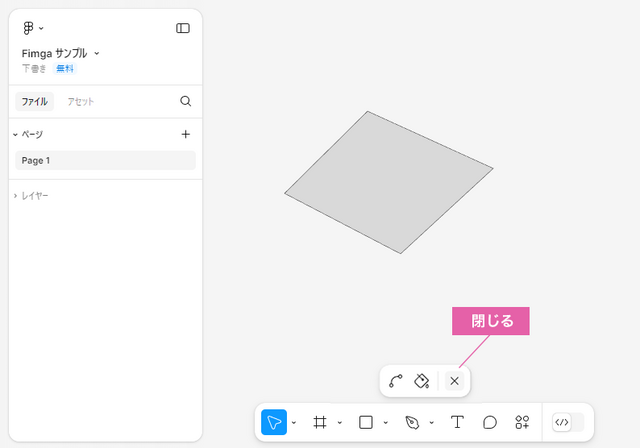Toggle the sidebar panel collapse icon
This screenshot has width=640, height=448.
tap(183, 28)
